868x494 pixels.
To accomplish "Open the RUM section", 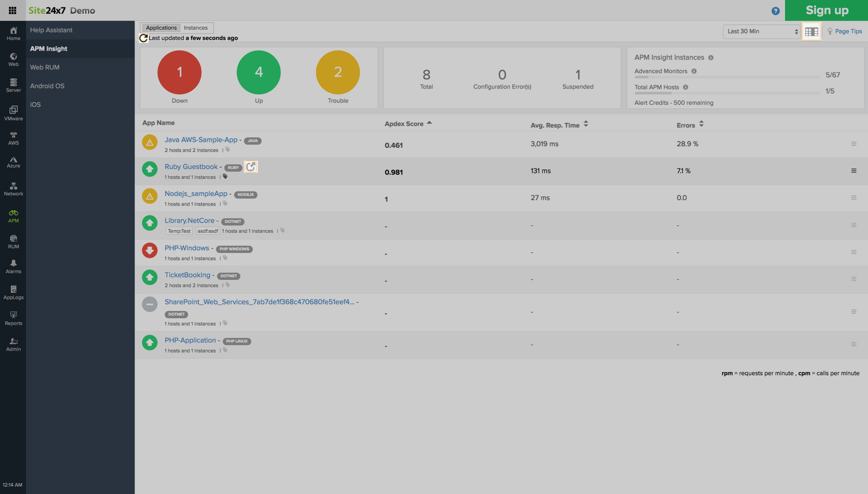I will point(13,242).
